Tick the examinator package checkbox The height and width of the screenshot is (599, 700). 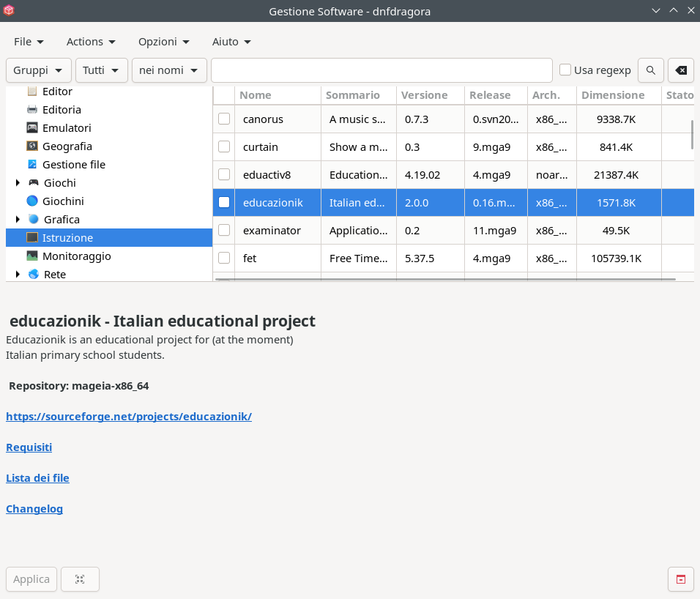[224, 230]
